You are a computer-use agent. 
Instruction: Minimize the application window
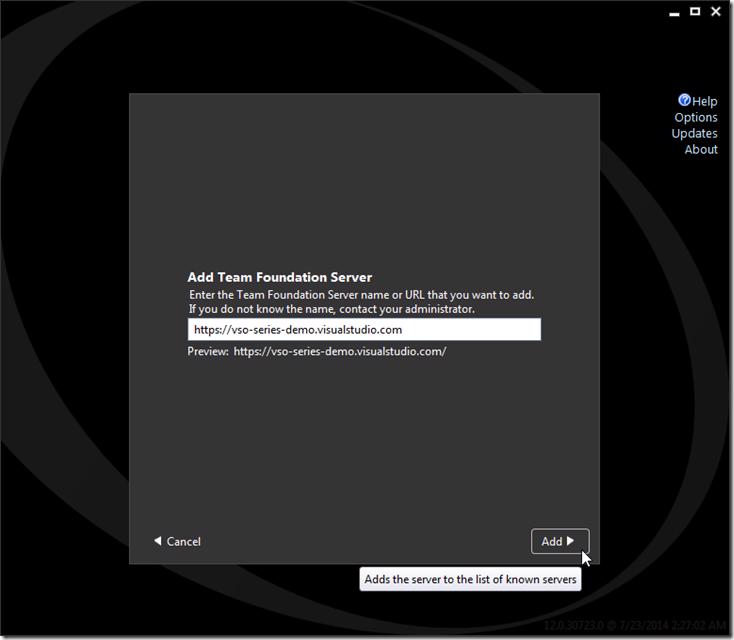[x=674, y=14]
